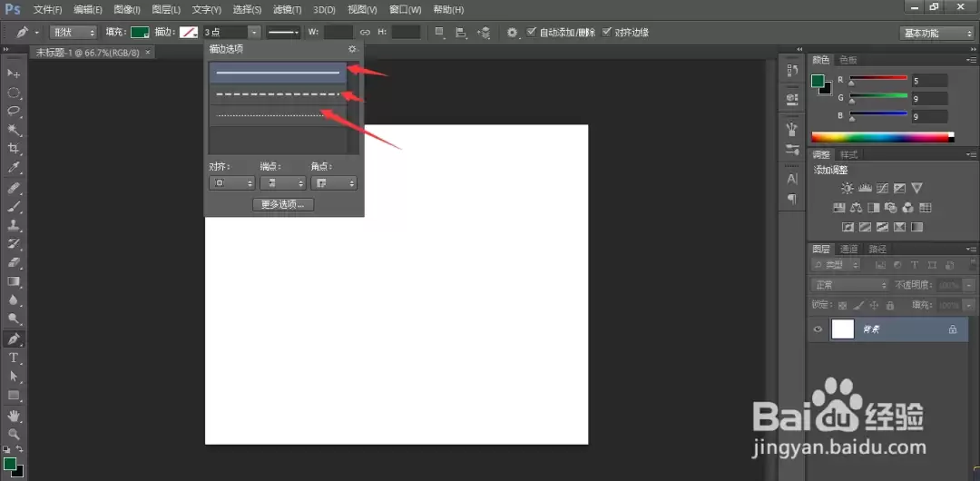Viewport: 980px width, 481px height.
Task: Select the Eraser tool
Action: [13, 262]
